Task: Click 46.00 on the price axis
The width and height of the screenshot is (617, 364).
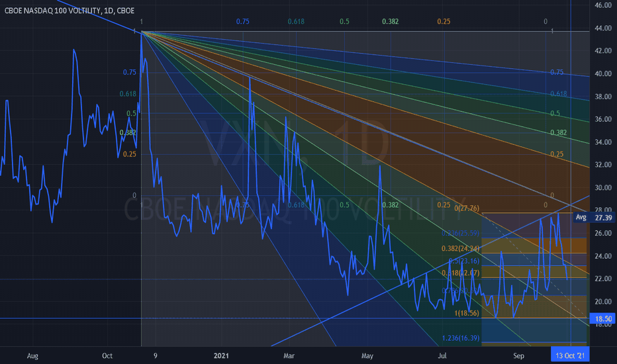Action: (x=603, y=5)
